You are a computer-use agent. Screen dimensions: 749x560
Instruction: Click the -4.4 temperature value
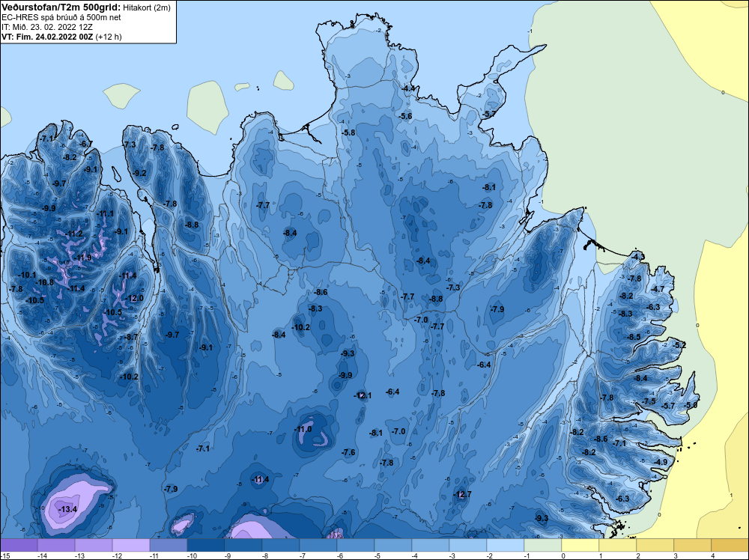tap(408, 89)
